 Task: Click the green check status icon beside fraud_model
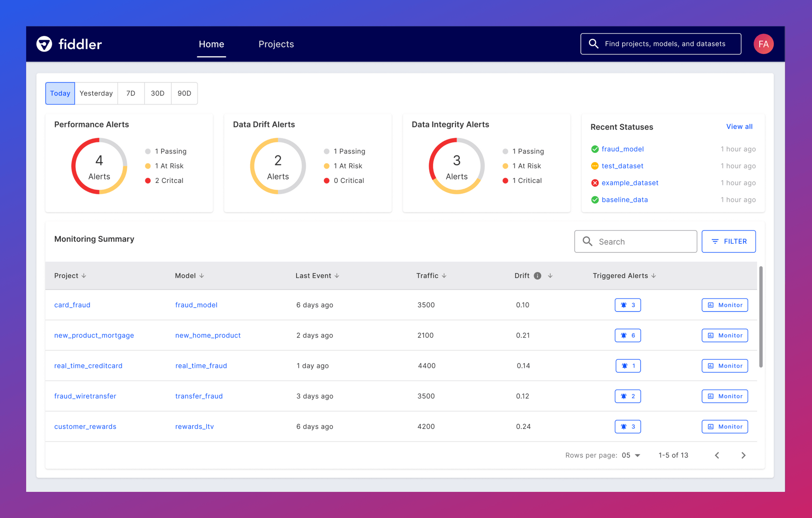click(595, 149)
